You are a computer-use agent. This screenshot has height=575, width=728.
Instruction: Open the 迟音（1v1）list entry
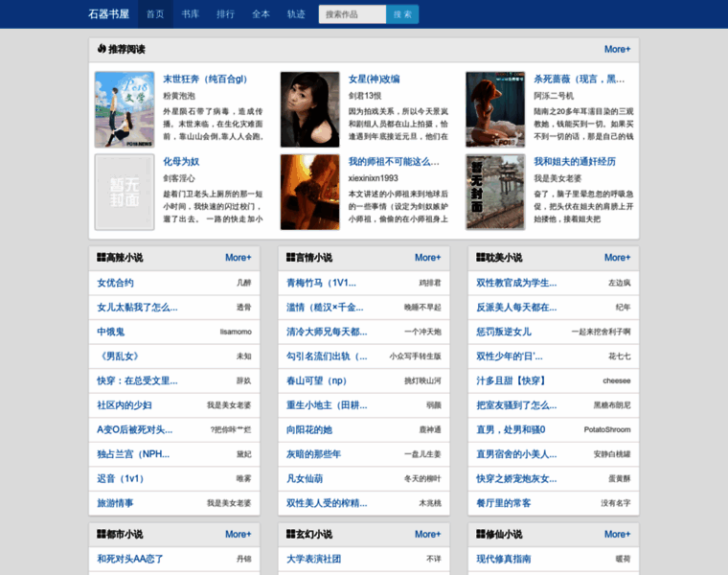point(122,478)
